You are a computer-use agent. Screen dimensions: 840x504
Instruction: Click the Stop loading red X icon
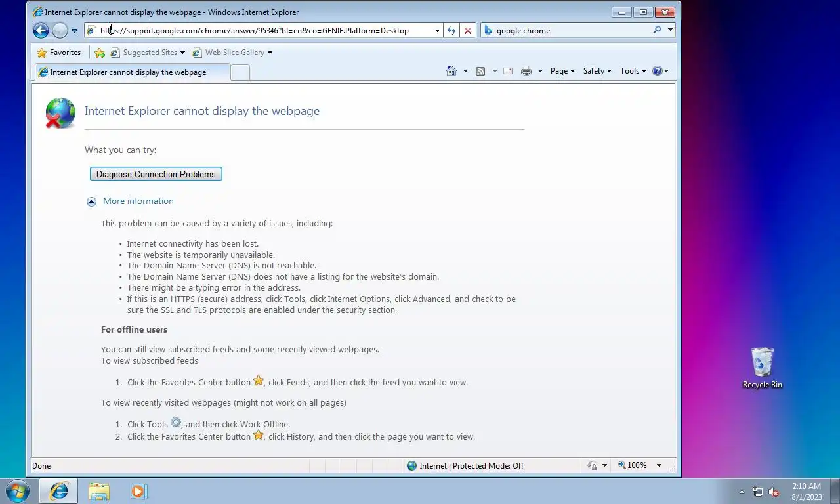coord(468,31)
